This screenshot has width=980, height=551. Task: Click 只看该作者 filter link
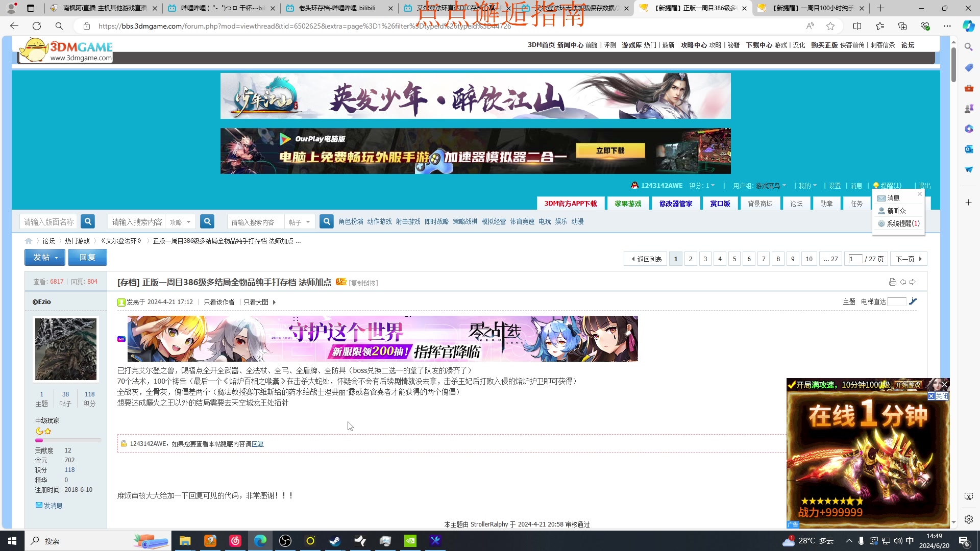[x=219, y=303]
